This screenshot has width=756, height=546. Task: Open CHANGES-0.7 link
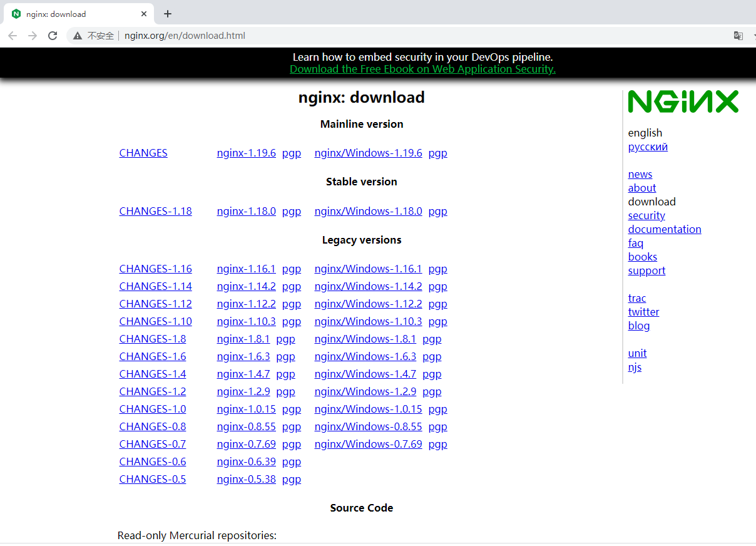[x=152, y=444]
